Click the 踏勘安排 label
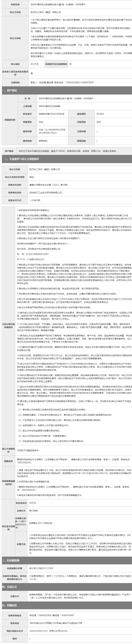The image size is (132, 644). (x=8, y=461)
